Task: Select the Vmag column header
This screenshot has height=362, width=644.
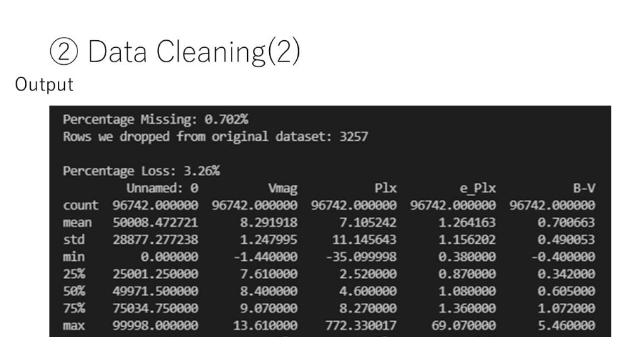Action: (282, 189)
